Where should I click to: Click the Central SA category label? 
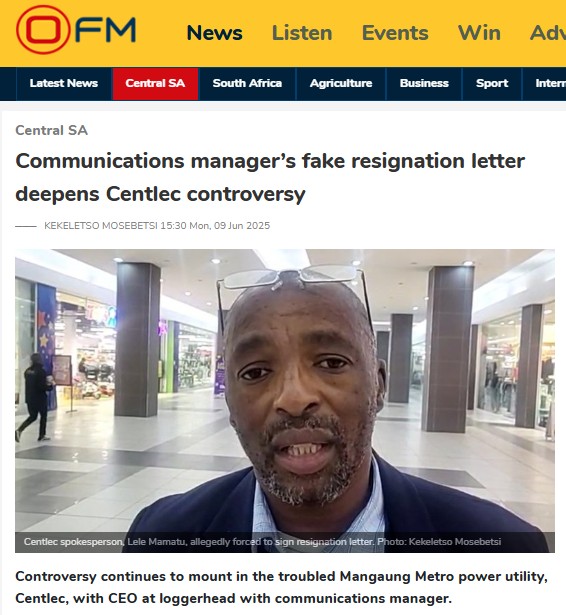(x=51, y=130)
